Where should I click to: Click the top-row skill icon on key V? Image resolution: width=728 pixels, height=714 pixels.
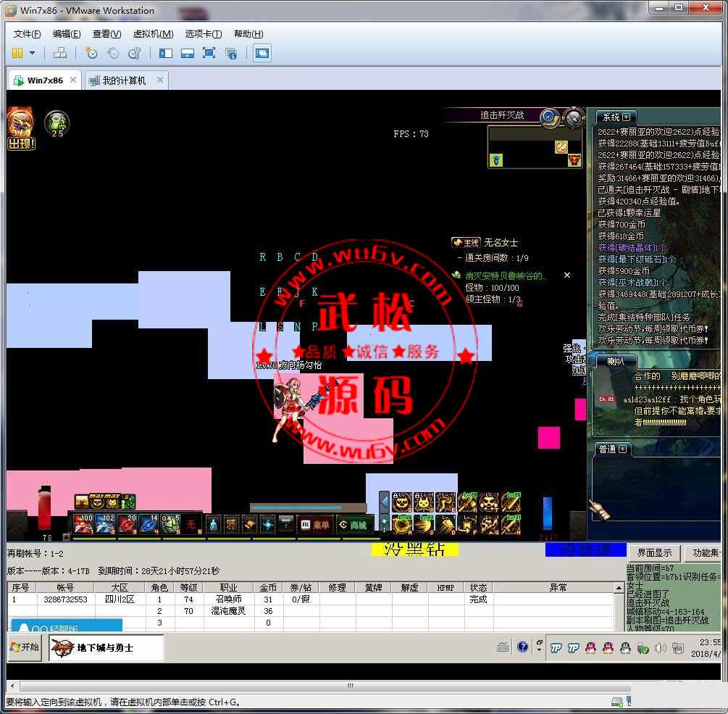tap(511, 503)
